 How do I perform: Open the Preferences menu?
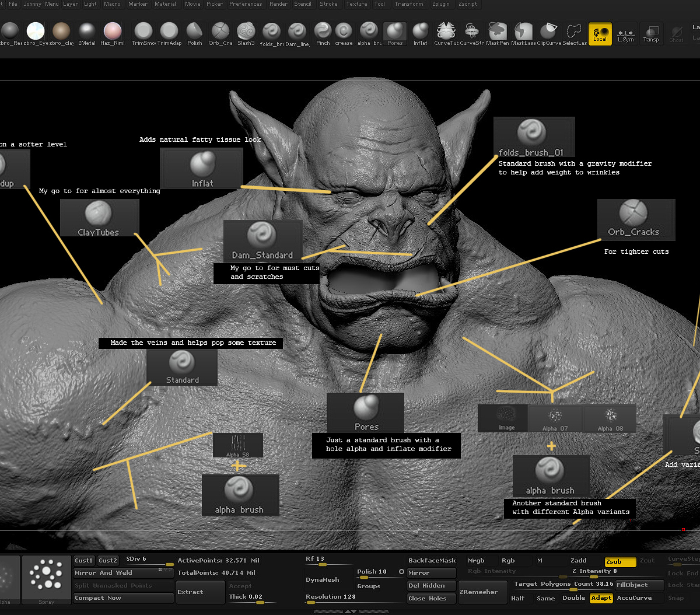(x=246, y=4)
